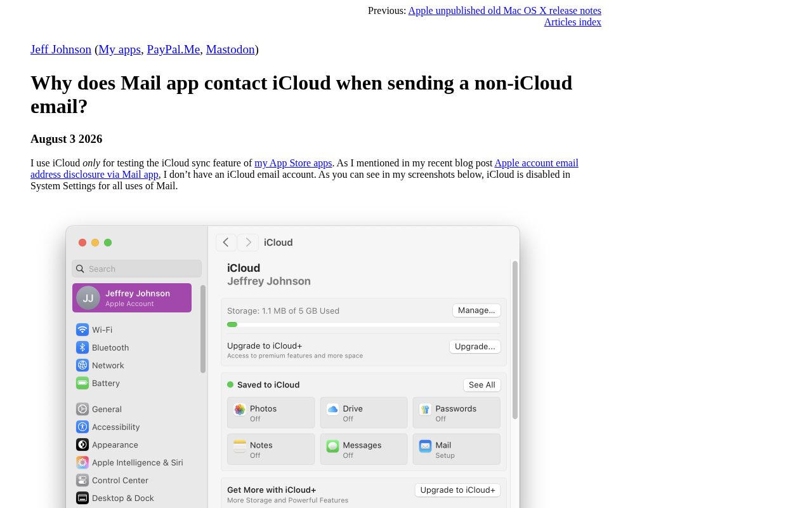Follow 'my App Store apps' link

293,163
